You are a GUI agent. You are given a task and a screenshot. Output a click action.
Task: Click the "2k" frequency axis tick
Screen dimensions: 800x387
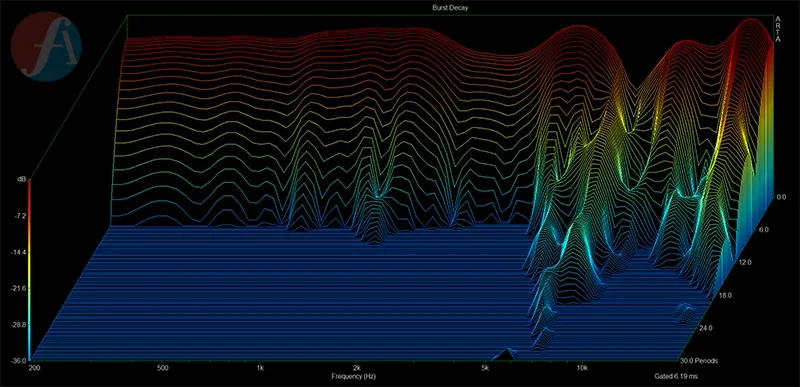point(357,368)
